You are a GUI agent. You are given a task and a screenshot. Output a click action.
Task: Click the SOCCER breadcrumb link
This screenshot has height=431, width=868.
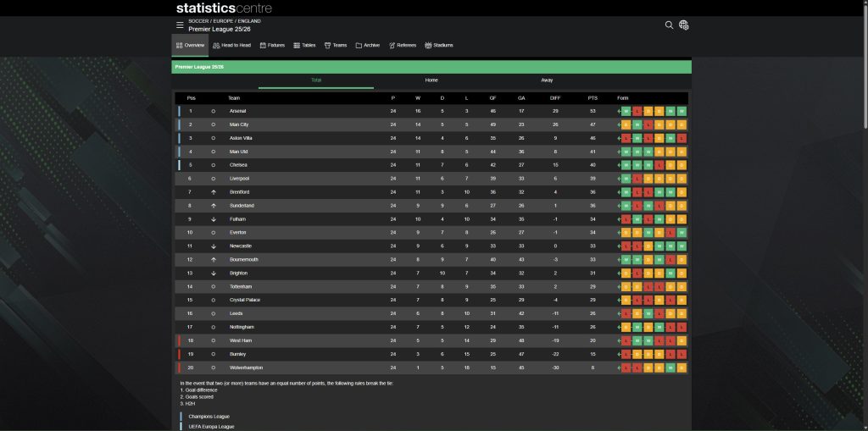pos(198,21)
